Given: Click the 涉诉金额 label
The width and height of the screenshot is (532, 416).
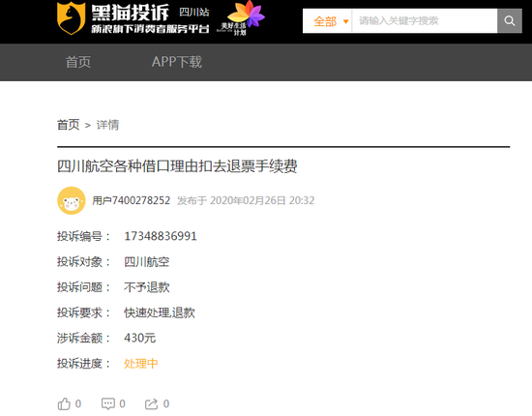Looking at the screenshot, I should pos(83,338).
